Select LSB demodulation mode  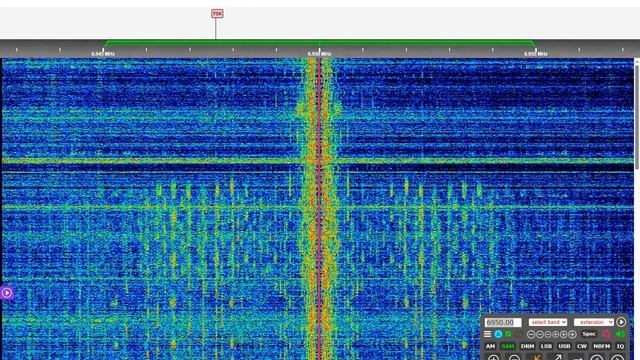pyautogui.click(x=546, y=346)
